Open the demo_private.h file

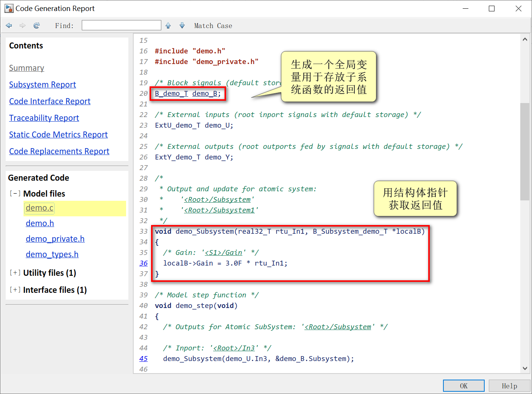(x=55, y=239)
